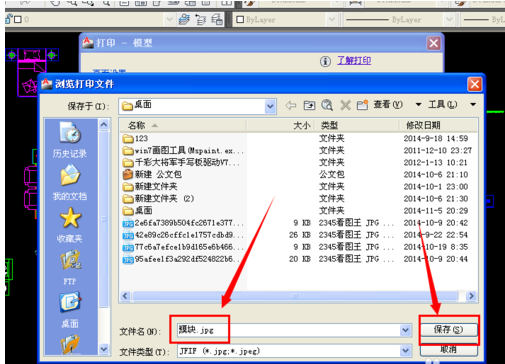The width and height of the screenshot is (505, 364).
Task: Open 历史记录 history shortcut in sidebar
Action: point(70,140)
